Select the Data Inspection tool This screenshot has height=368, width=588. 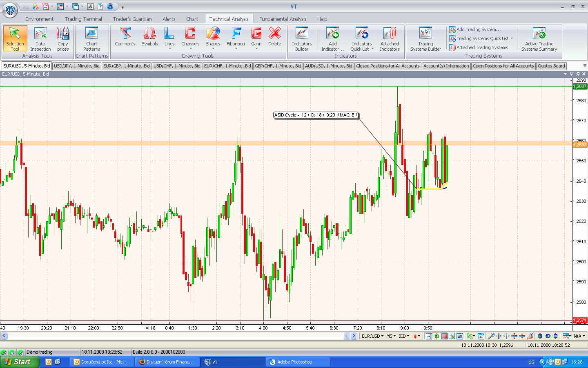tap(40, 39)
